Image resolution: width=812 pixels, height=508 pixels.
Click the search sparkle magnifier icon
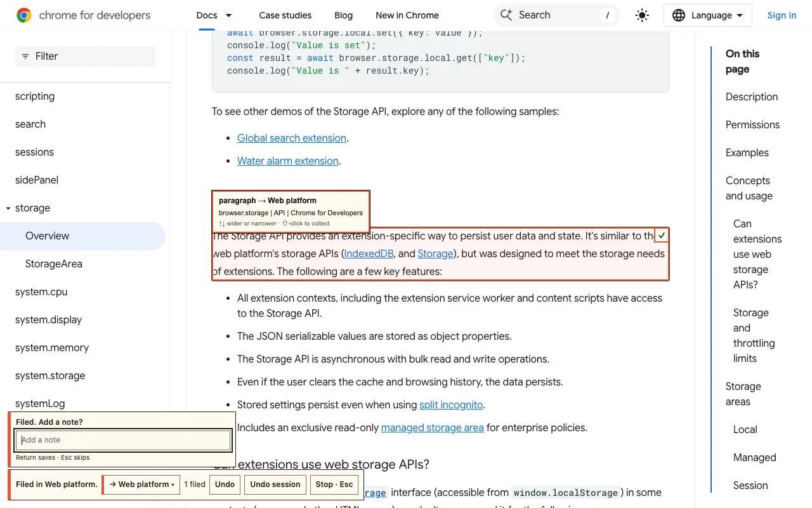pos(506,15)
